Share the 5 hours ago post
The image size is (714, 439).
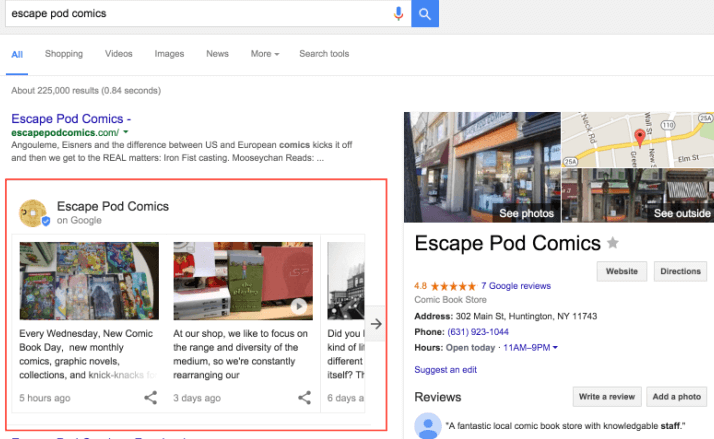pyautogui.click(x=150, y=398)
